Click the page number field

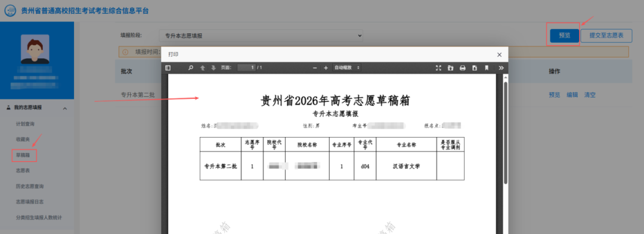click(246, 68)
